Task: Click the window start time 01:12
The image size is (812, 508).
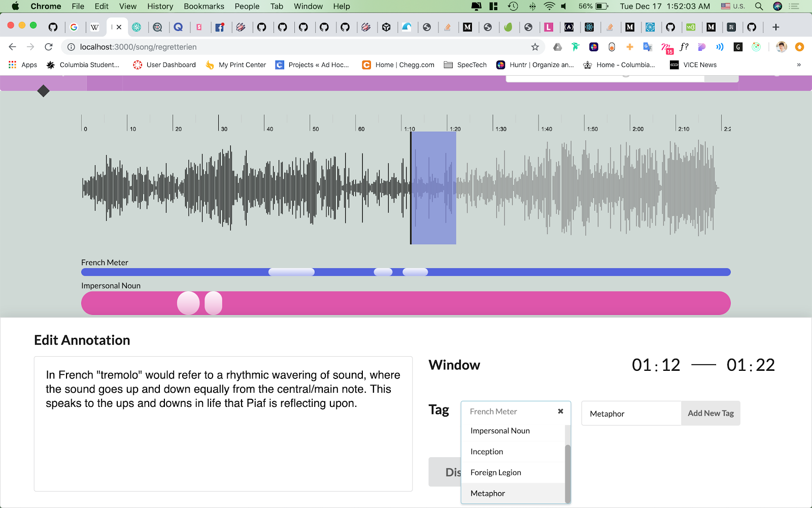Action: (656, 365)
